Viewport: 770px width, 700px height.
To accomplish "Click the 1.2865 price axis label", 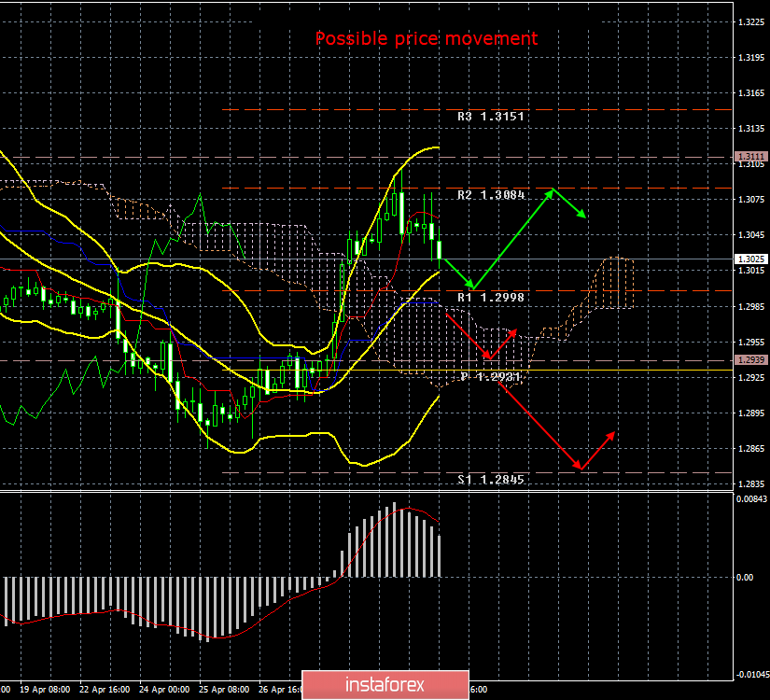I will coord(751,449).
